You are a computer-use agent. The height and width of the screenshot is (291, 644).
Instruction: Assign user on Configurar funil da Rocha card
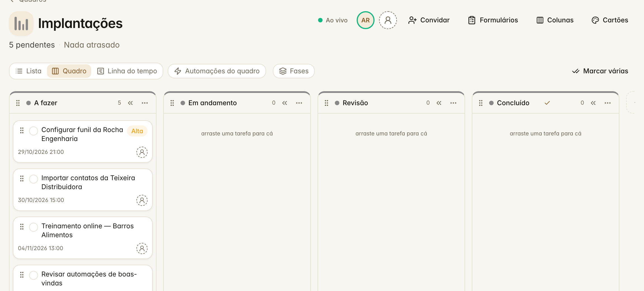coord(142,152)
